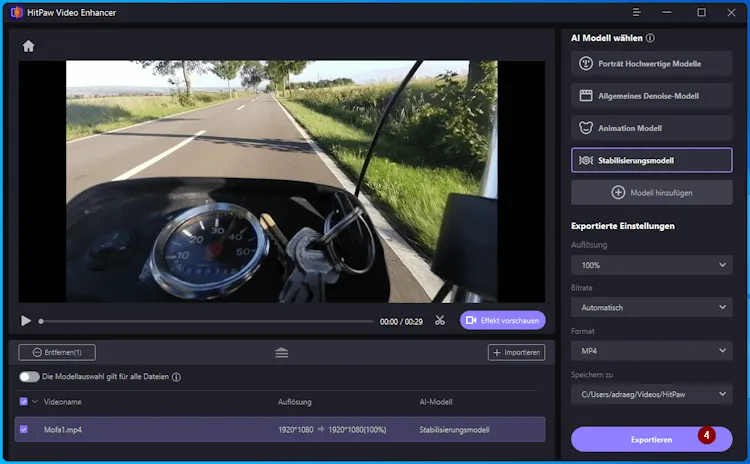Click the video timeline seek bar
The height and width of the screenshot is (464, 750).
[x=205, y=321]
